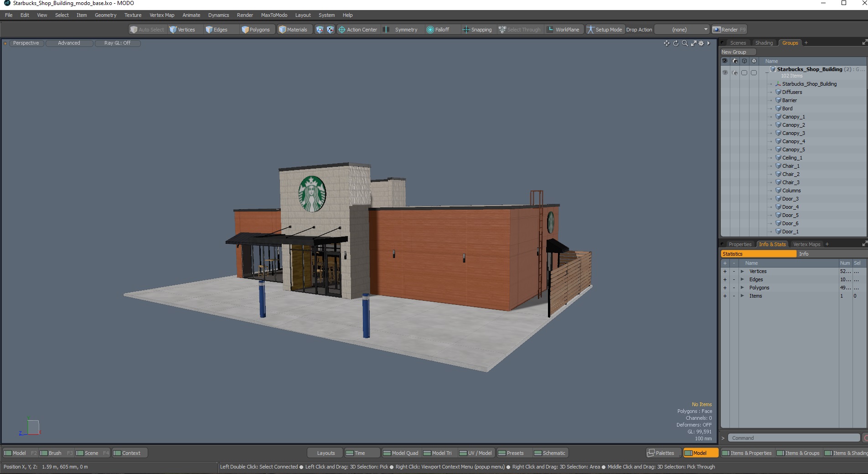Select Vertices selection mode
This screenshot has height=474, width=868.
pos(182,30)
